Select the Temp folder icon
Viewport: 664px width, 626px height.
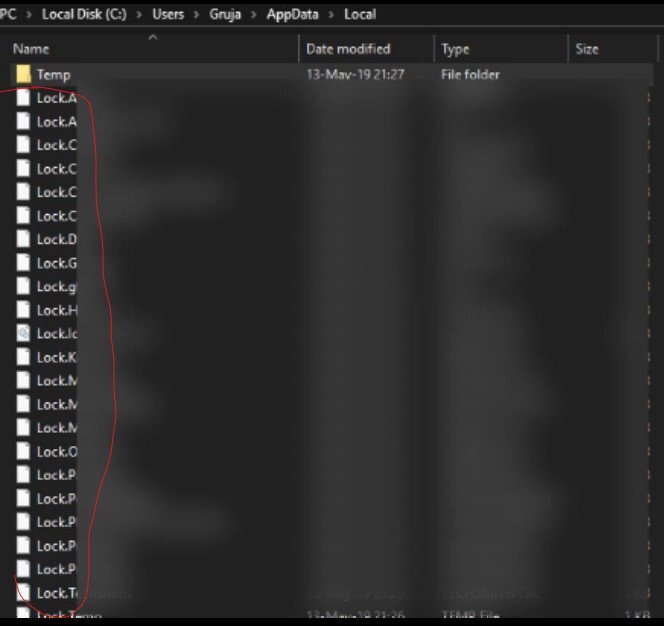coord(23,74)
